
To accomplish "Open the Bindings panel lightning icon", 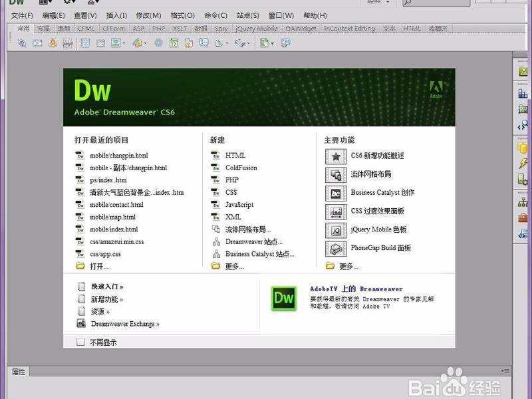I will (x=523, y=163).
